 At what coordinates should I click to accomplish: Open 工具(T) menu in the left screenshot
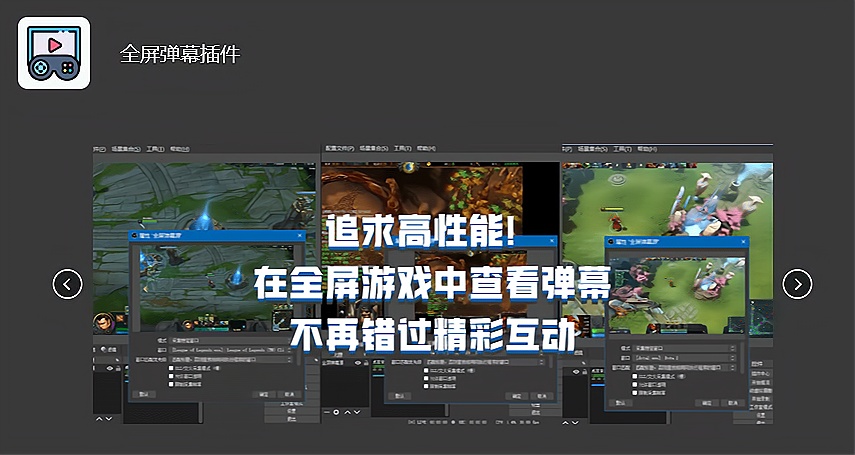[154, 149]
